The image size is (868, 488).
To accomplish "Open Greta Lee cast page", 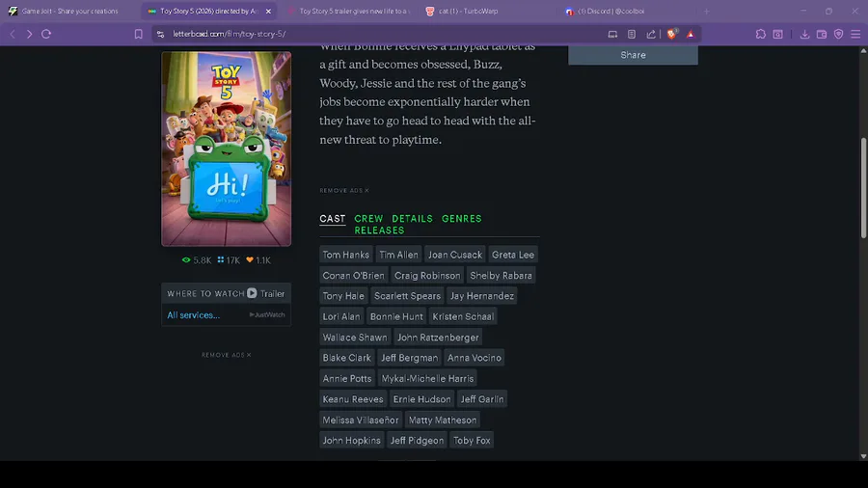I will click(513, 255).
